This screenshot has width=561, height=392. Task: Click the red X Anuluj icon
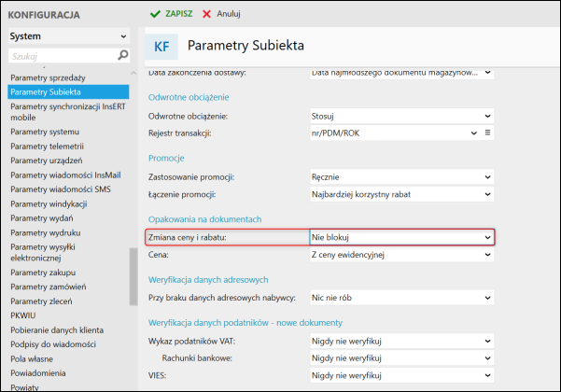point(206,14)
